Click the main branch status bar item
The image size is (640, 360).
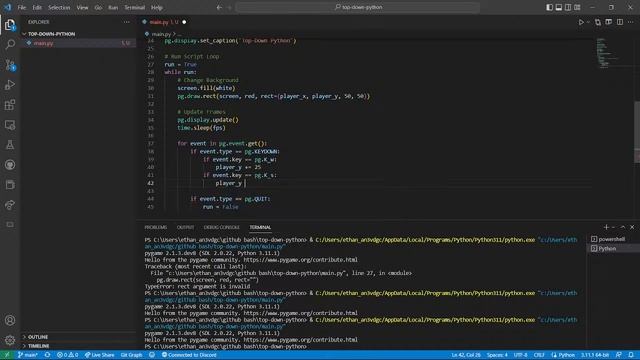point(28,355)
